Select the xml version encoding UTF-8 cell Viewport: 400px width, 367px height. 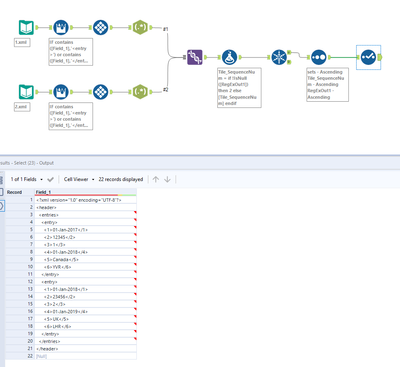tap(86, 200)
